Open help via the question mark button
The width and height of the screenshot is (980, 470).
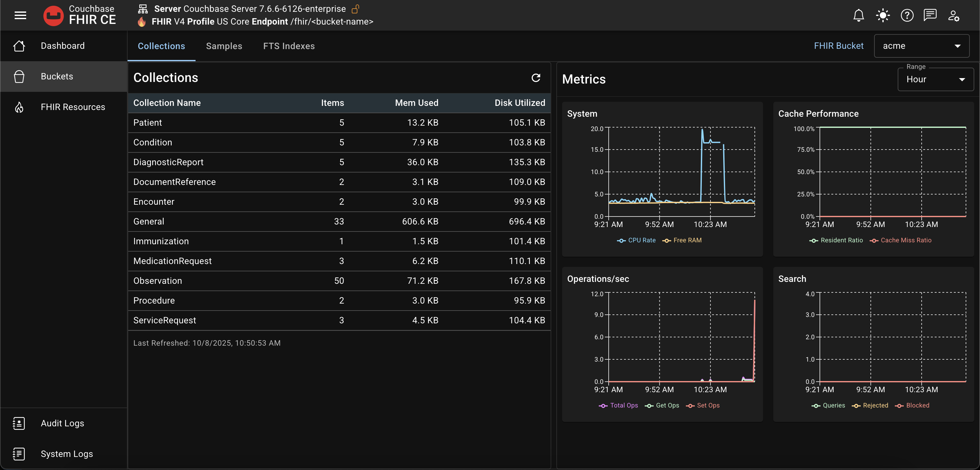pyautogui.click(x=907, y=15)
